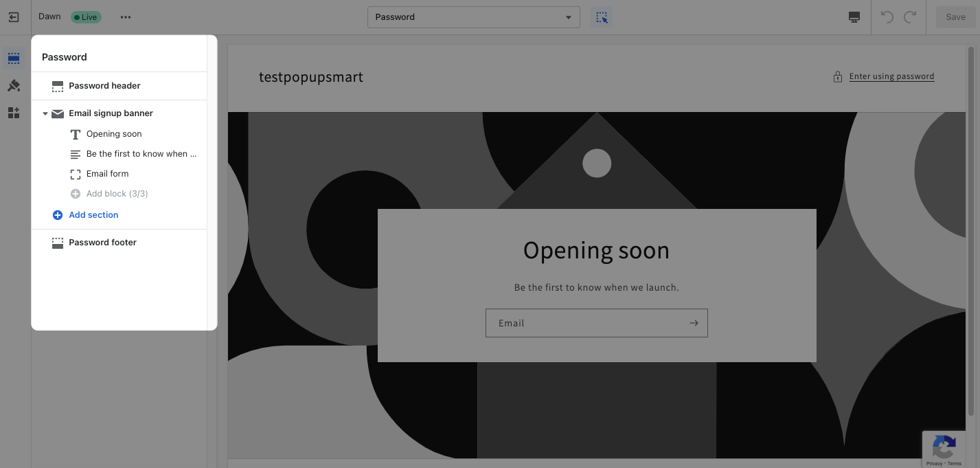
Task: Undo the last change
Action: (x=886, y=16)
